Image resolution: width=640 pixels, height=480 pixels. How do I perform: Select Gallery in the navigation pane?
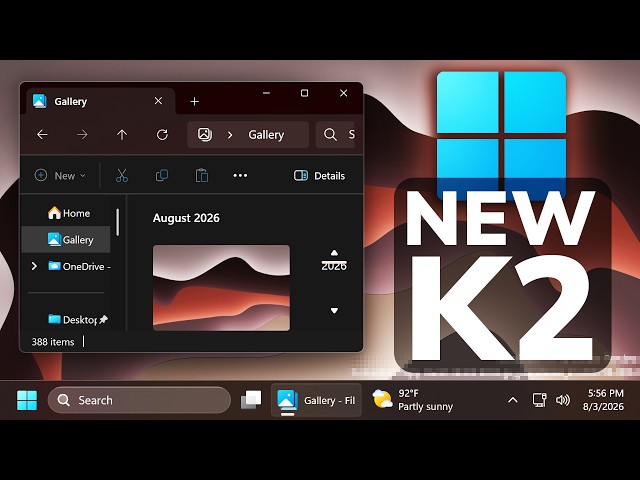click(x=66, y=240)
